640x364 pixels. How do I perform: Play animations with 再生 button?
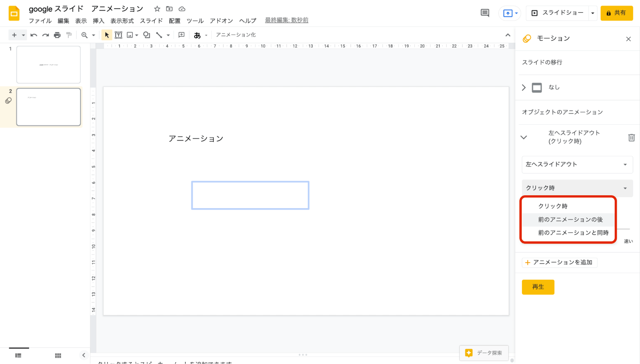(538, 287)
